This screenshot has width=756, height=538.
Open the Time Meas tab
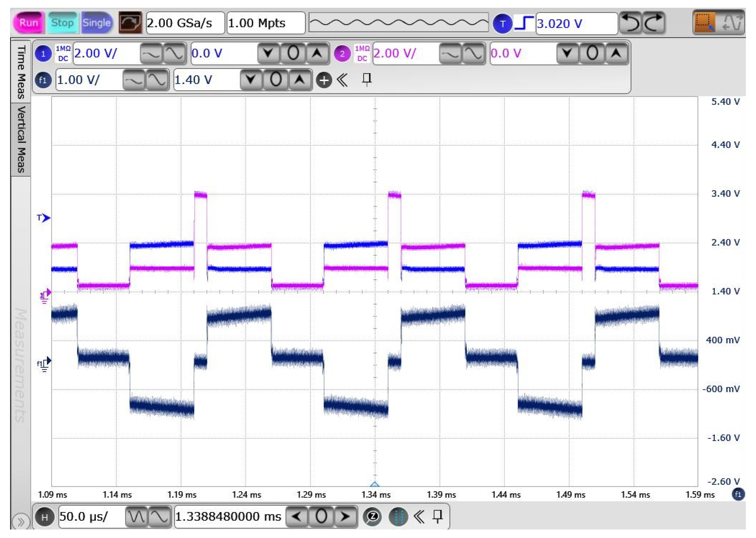(21, 72)
